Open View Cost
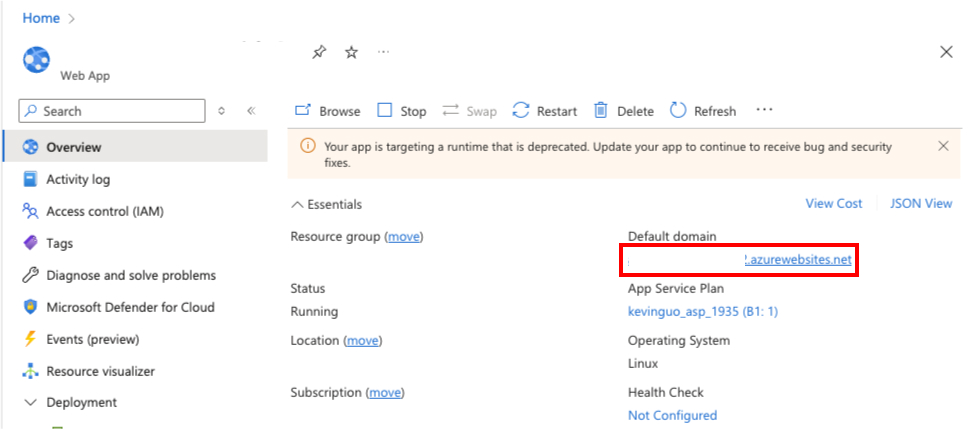 click(x=834, y=203)
